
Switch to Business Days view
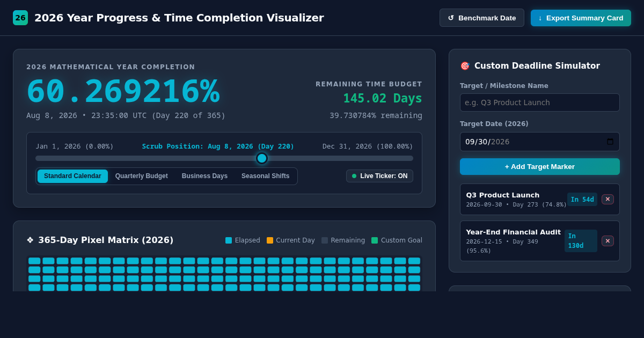204,176
